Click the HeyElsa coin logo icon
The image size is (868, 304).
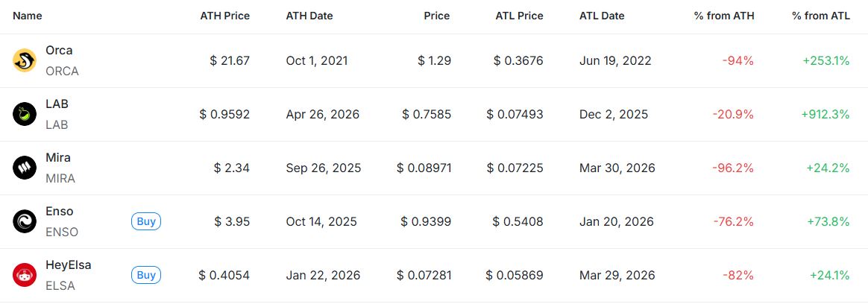25,275
